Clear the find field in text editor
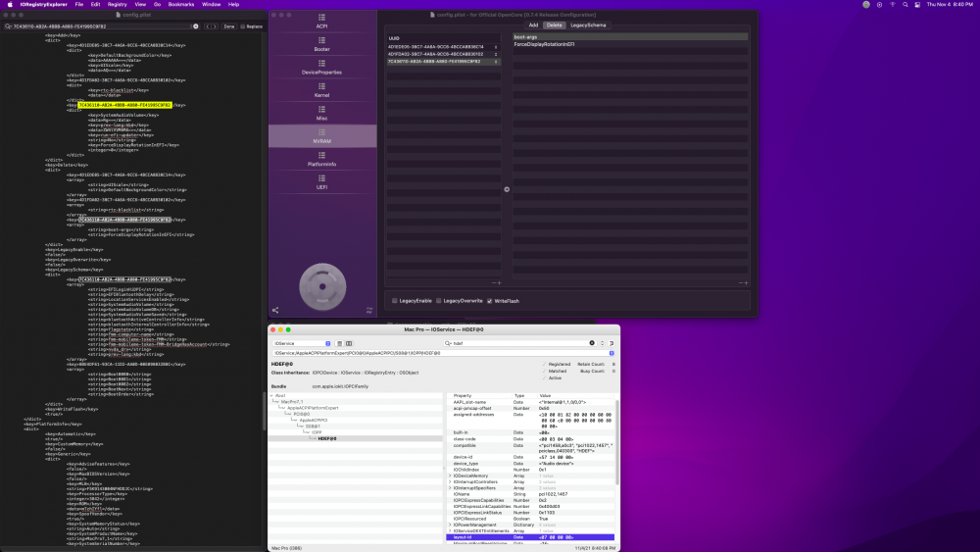 coord(196,26)
